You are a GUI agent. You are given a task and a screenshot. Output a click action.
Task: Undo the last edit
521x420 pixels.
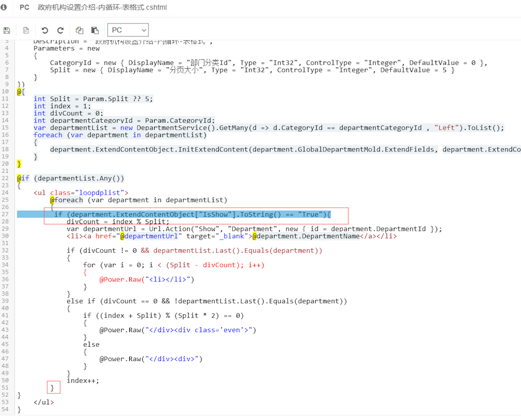pyautogui.click(x=45, y=30)
